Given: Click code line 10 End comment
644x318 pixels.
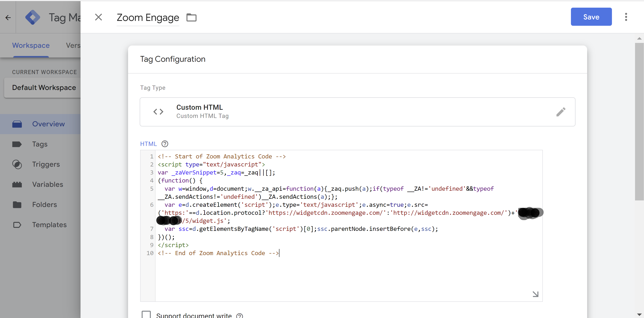Looking at the screenshot, I should point(218,253).
